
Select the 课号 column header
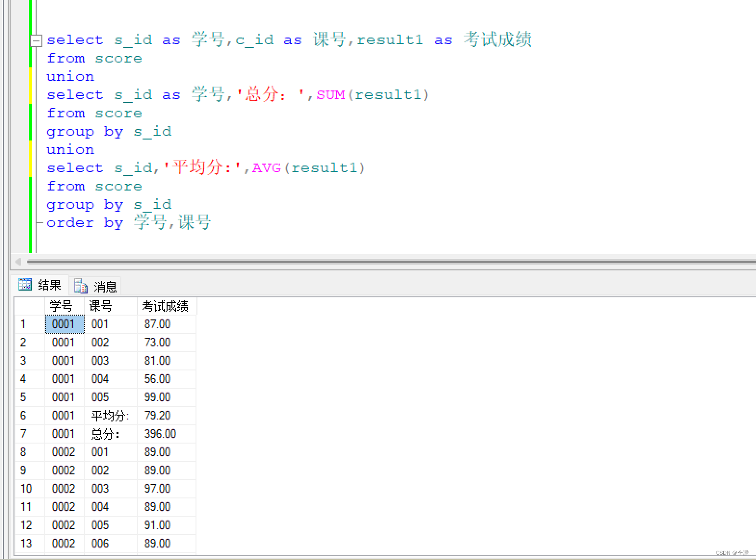click(x=111, y=306)
